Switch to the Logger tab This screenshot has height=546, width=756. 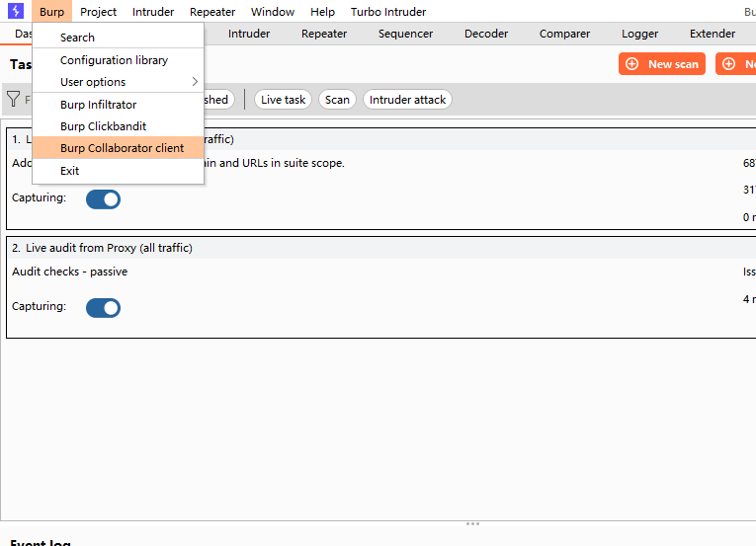pyautogui.click(x=639, y=34)
